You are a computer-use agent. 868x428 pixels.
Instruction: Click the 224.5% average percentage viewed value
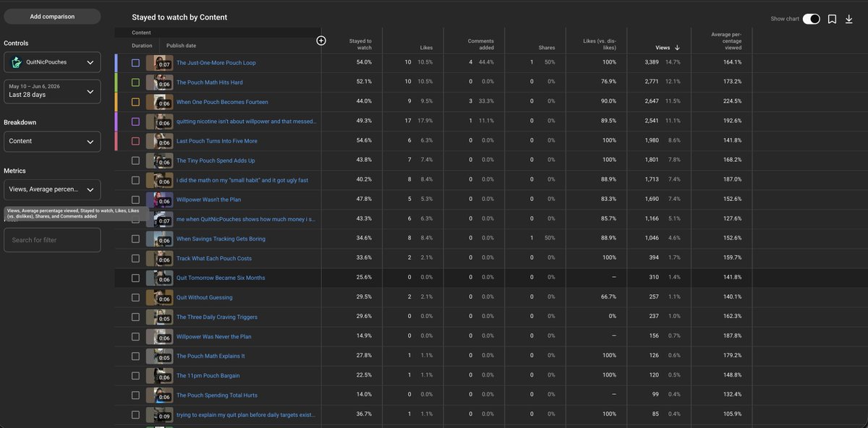[x=732, y=102]
